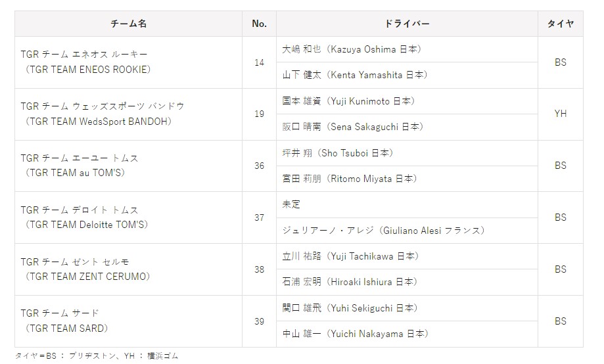Viewport: 604px width, 364px height.
Task: Click the TGR TEAM Deloitte TOM'S cell
Action: point(128,217)
